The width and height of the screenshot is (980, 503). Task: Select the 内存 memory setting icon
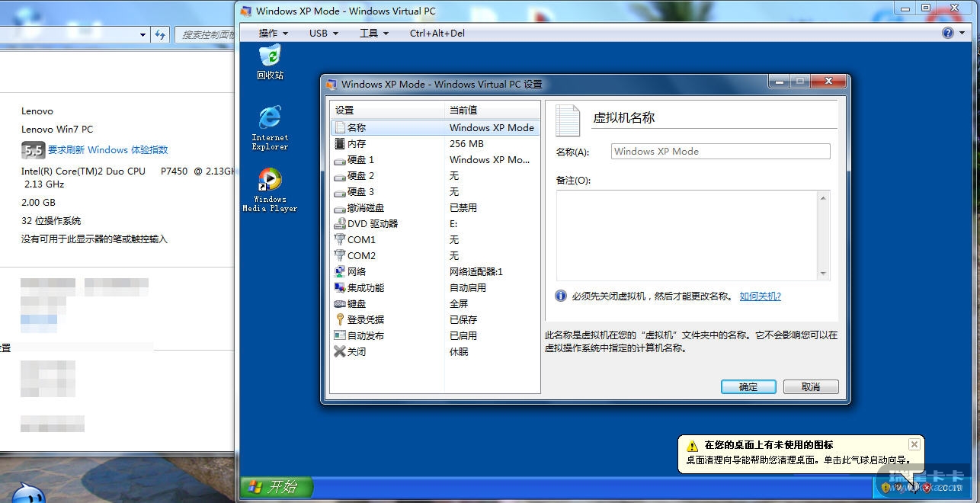[x=340, y=144]
